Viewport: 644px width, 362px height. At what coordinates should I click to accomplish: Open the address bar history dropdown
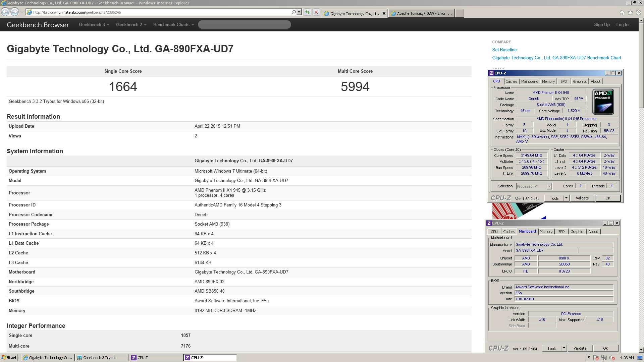pos(299,12)
